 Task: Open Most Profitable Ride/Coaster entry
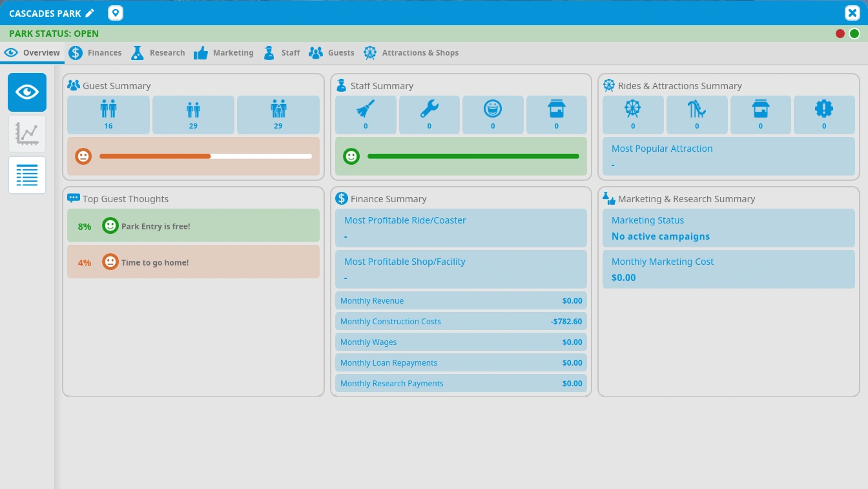click(x=461, y=228)
